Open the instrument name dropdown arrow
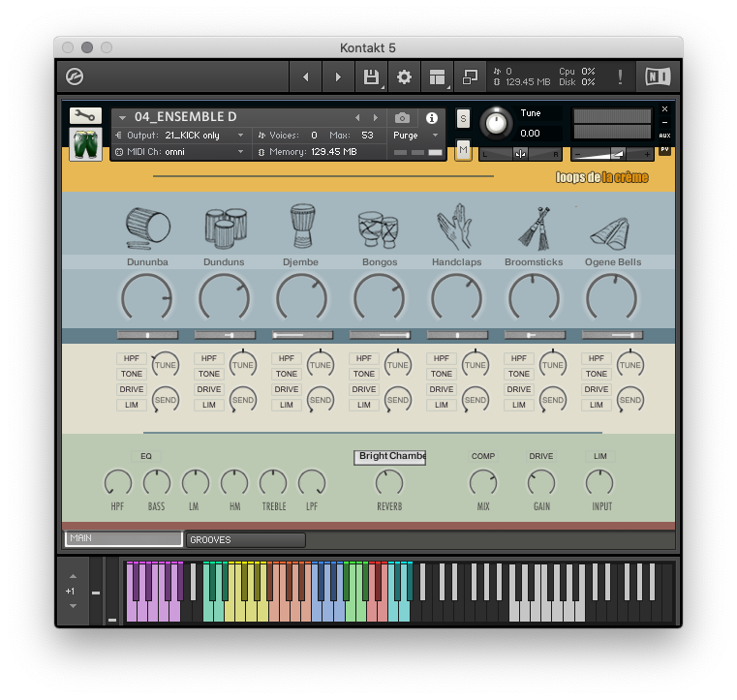The height and width of the screenshot is (700, 737). point(122,117)
